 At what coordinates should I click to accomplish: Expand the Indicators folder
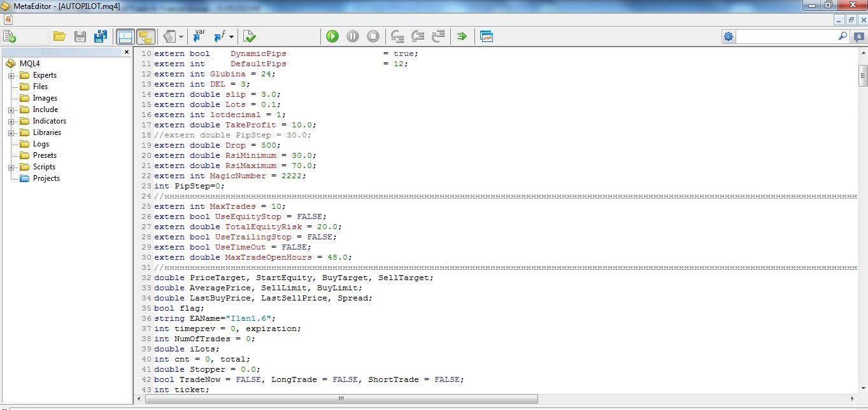click(11, 121)
